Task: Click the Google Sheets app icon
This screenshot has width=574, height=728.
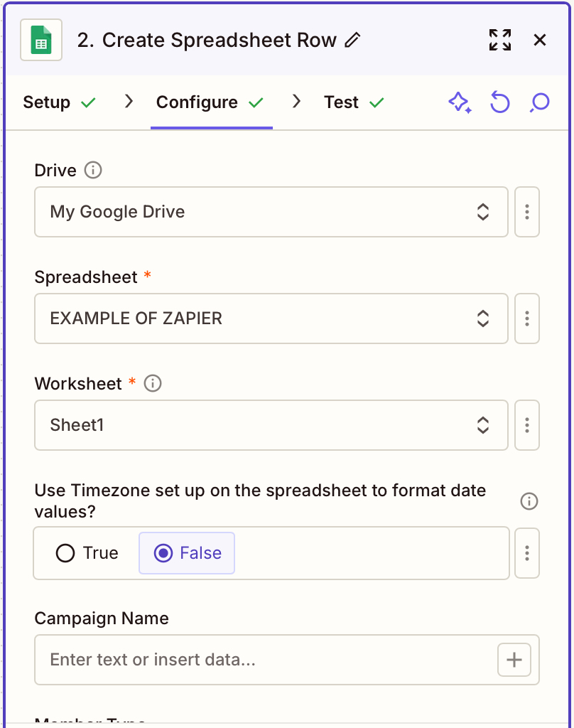Action: [x=41, y=40]
